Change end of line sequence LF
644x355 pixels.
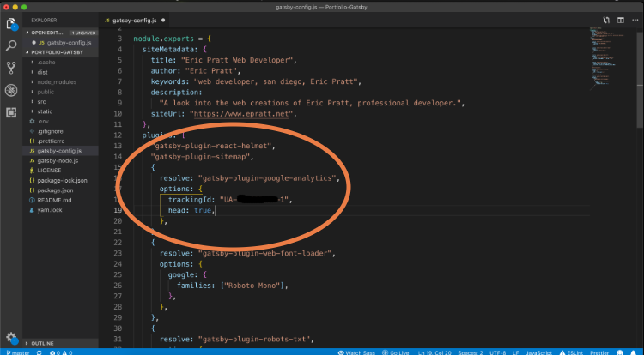point(515,352)
